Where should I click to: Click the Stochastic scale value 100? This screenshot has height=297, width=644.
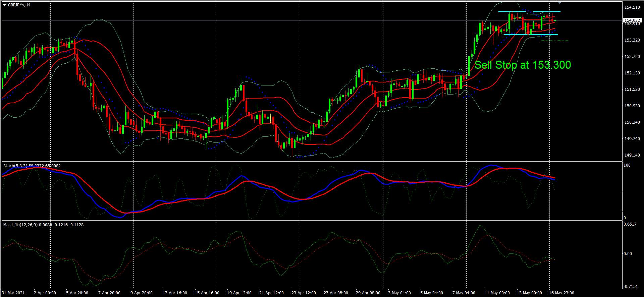[627, 165]
